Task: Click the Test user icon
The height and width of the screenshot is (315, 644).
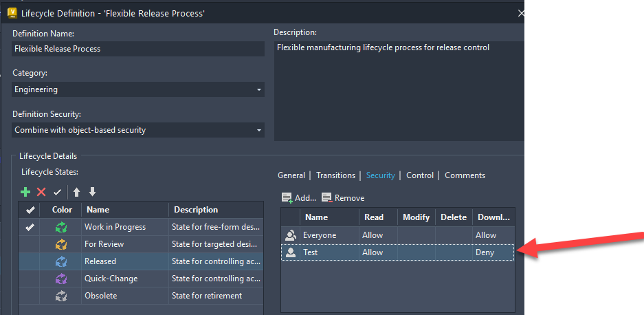Action: pyautogui.click(x=290, y=252)
